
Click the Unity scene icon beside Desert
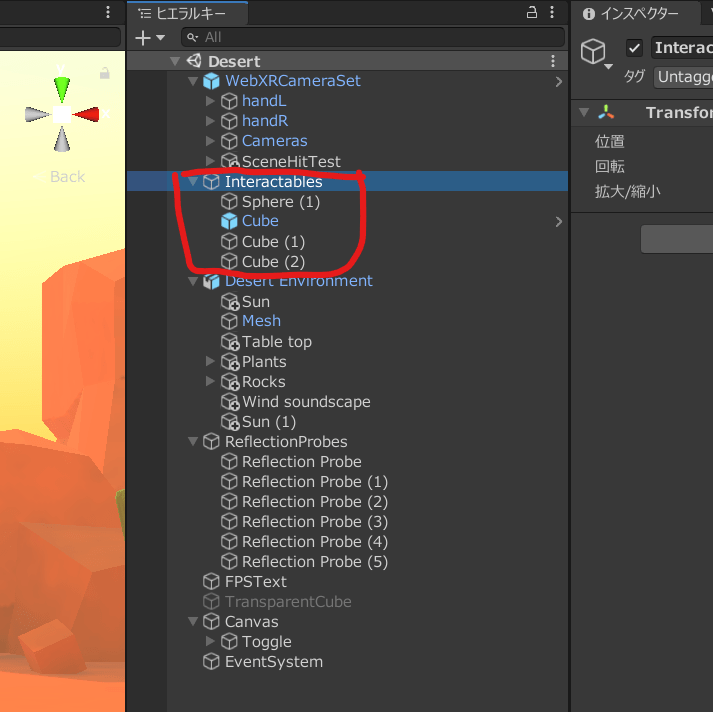tap(194, 61)
